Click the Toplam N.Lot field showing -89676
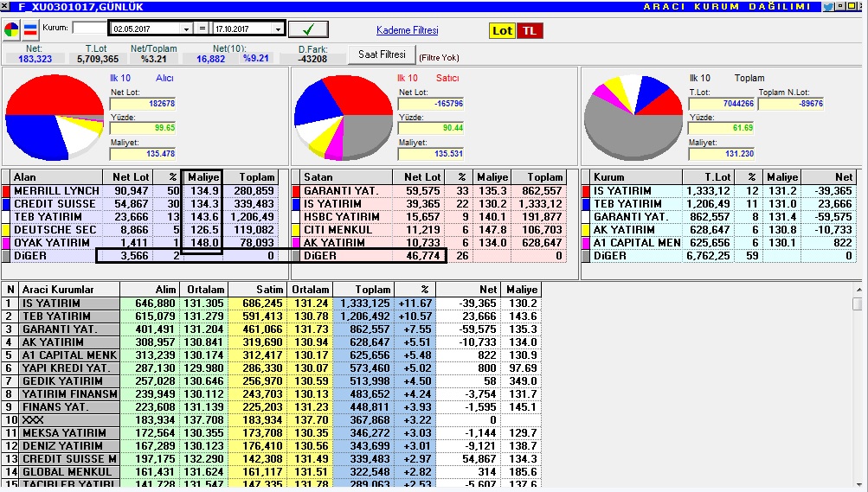 (791, 104)
